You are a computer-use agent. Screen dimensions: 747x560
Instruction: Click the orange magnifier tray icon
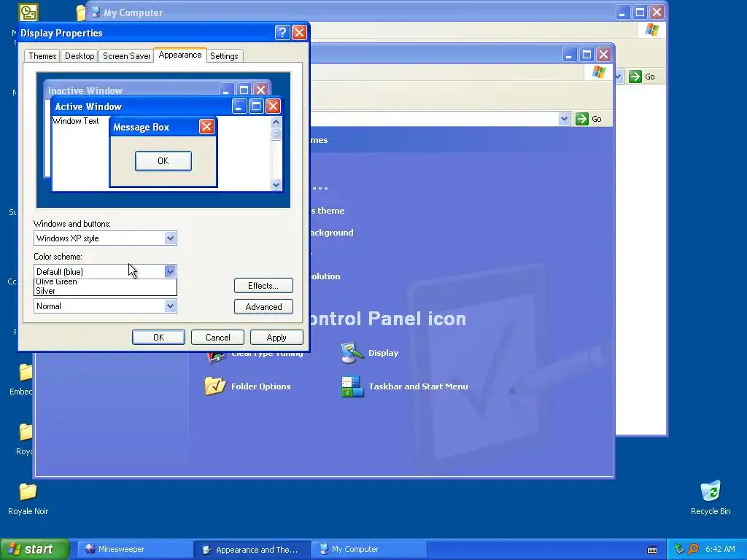pyautogui.click(x=693, y=549)
